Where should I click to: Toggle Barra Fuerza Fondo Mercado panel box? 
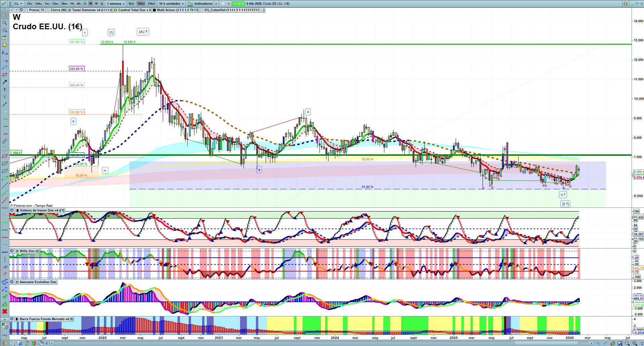pos(17,319)
